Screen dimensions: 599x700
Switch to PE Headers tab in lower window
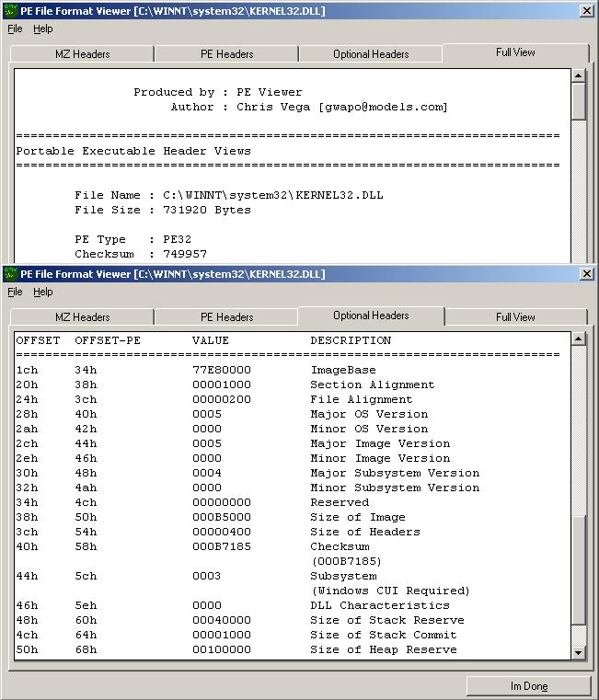(x=226, y=317)
